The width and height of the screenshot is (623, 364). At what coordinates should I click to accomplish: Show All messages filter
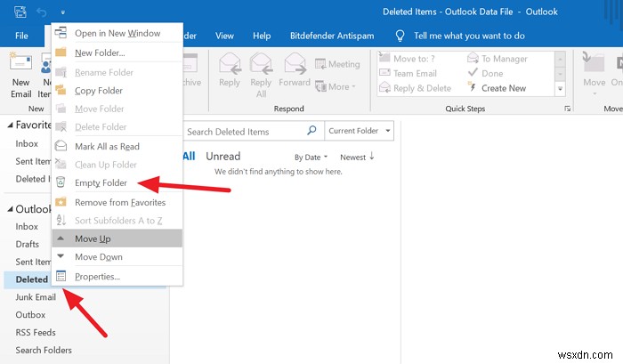pos(189,156)
